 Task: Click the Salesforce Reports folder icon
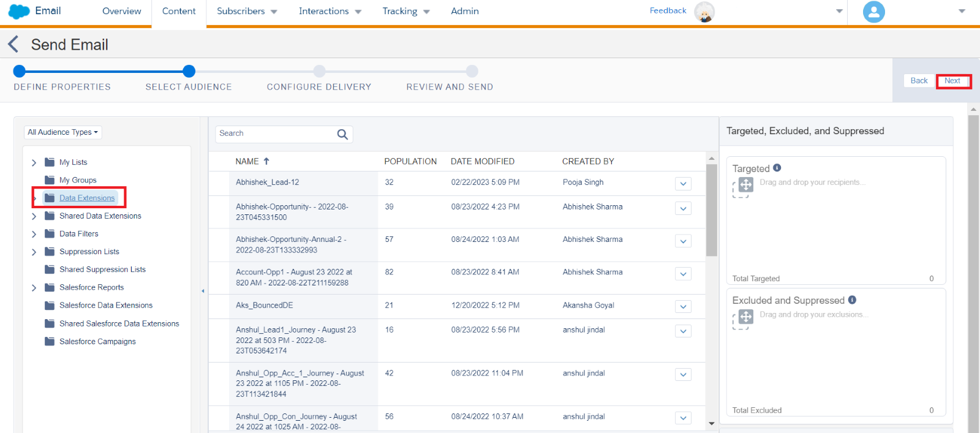pos(50,287)
